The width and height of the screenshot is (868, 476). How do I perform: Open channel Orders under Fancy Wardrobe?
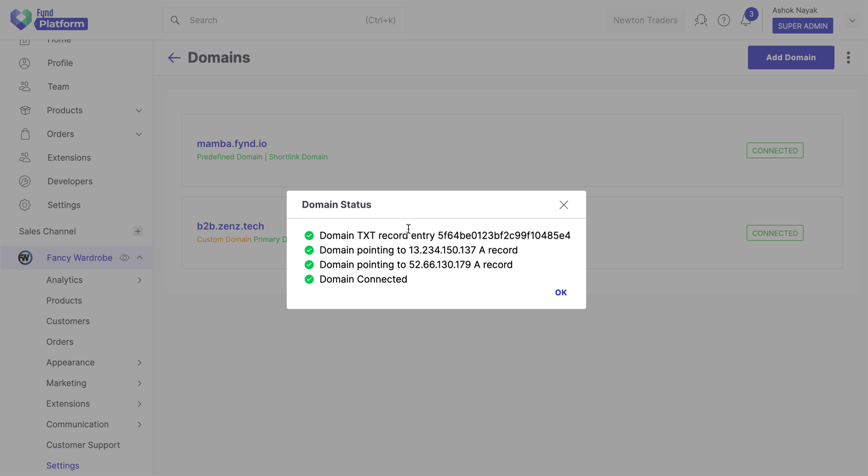click(x=60, y=342)
